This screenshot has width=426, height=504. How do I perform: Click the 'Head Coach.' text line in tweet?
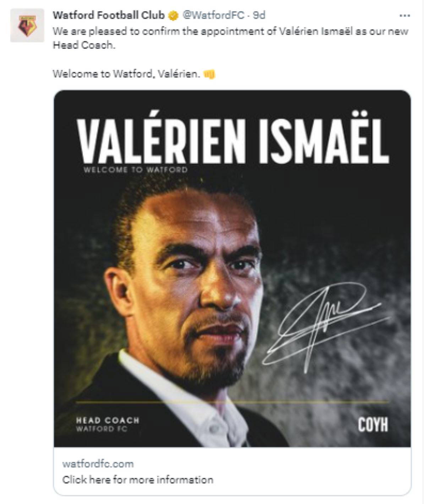point(84,45)
